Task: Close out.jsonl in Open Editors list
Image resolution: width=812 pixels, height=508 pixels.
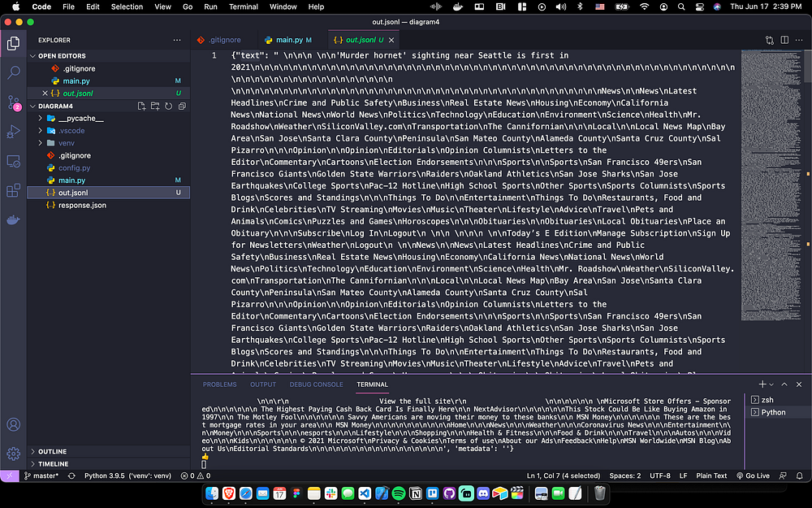Action: (x=45, y=93)
